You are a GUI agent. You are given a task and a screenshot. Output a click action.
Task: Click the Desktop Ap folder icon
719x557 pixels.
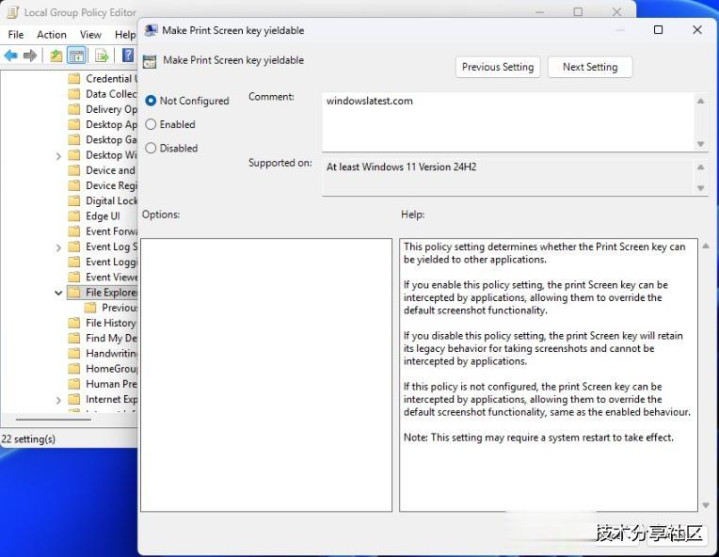tap(74, 124)
